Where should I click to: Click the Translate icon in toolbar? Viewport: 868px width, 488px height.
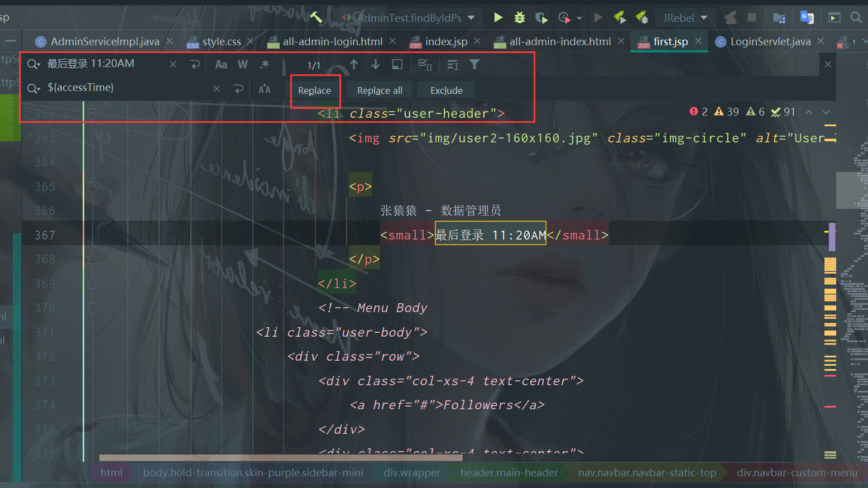point(807,17)
